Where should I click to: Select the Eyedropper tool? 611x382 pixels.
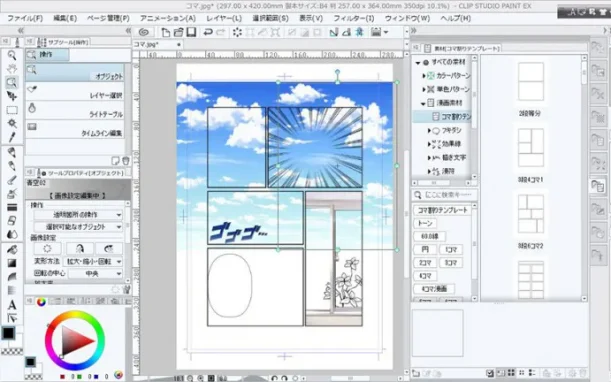coord(12,137)
